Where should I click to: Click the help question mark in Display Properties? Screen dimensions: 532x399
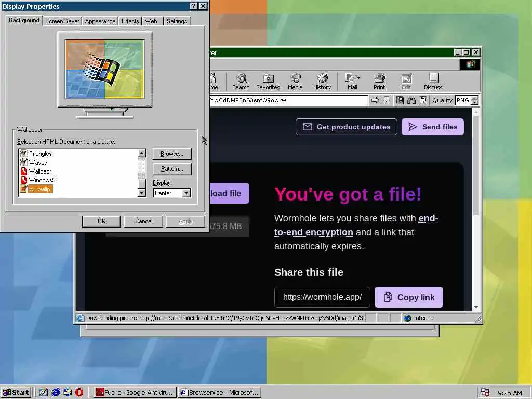[x=193, y=6]
